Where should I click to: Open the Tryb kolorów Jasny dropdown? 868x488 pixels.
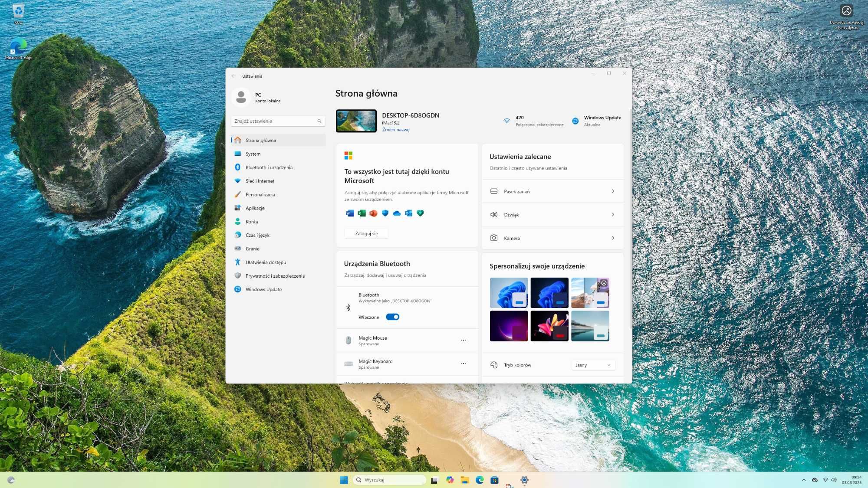[593, 365]
